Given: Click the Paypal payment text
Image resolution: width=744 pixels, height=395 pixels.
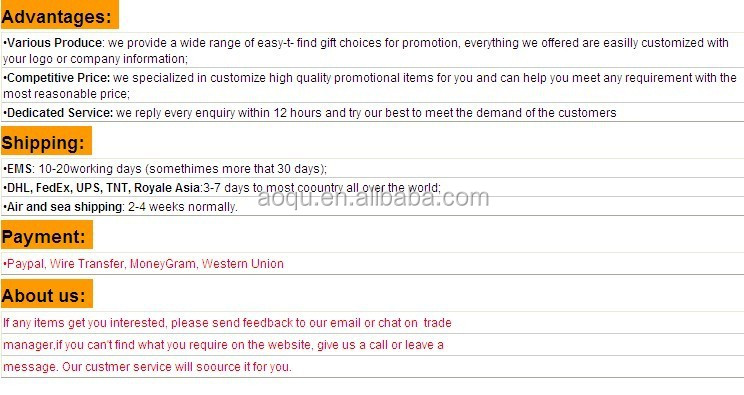Looking at the screenshot, I should click(x=26, y=264).
